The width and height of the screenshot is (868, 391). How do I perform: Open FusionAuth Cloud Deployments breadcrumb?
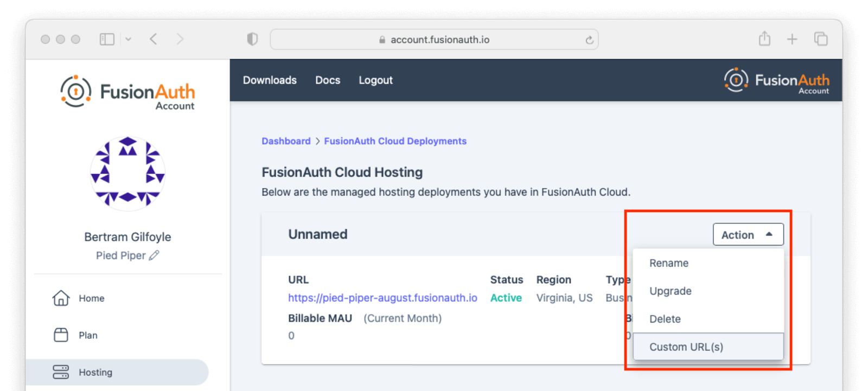(x=395, y=141)
